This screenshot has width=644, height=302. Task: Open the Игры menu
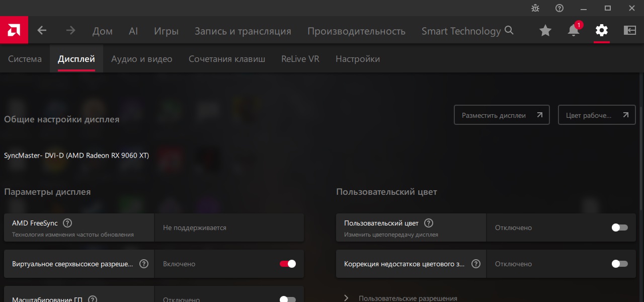166,31
